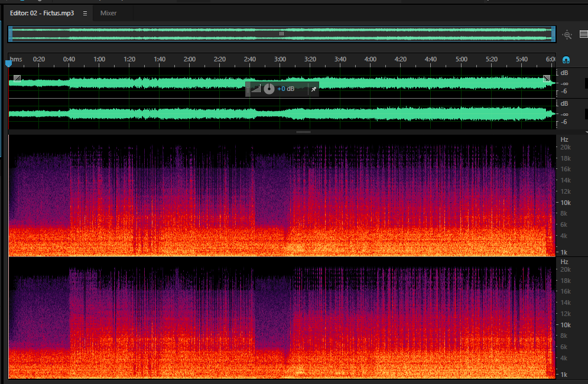Click the volume bars icon in the HUD
This screenshot has width=588, height=384.
tap(256, 89)
